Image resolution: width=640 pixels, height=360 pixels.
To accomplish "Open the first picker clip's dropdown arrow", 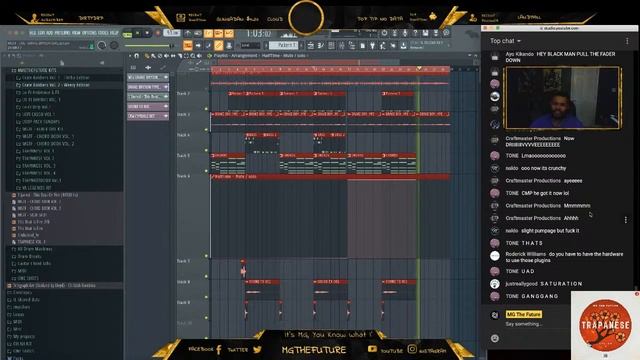I will coord(166,77).
